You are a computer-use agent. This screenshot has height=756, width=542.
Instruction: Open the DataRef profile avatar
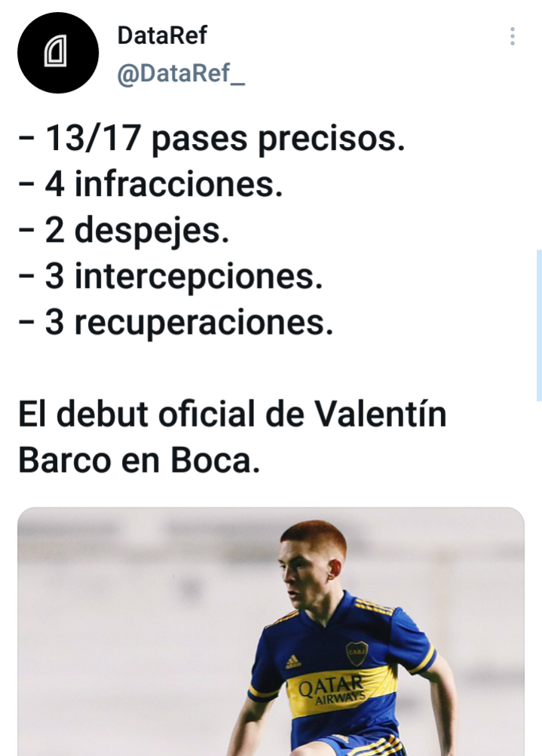tap(58, 53)
